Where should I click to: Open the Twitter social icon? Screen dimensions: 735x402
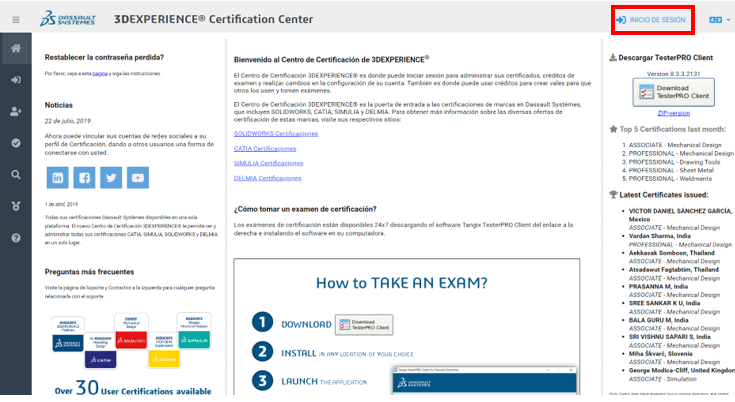tap(111, 178)
